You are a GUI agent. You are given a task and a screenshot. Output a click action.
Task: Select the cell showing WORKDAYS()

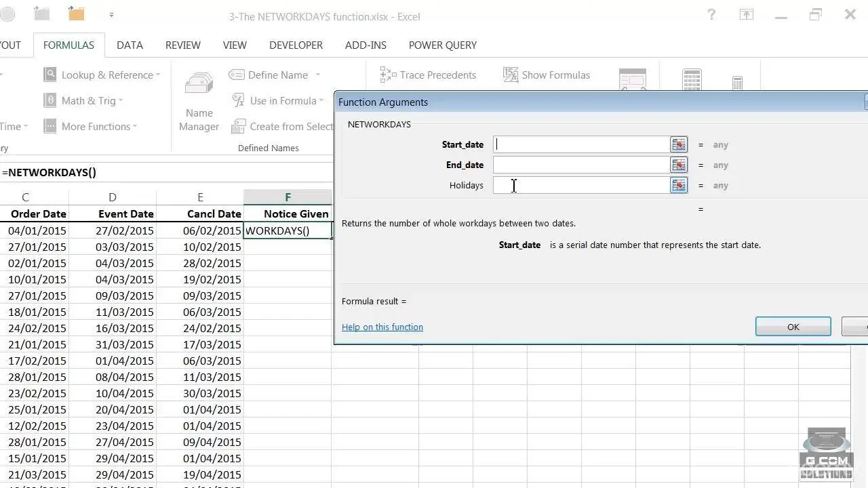288,230
